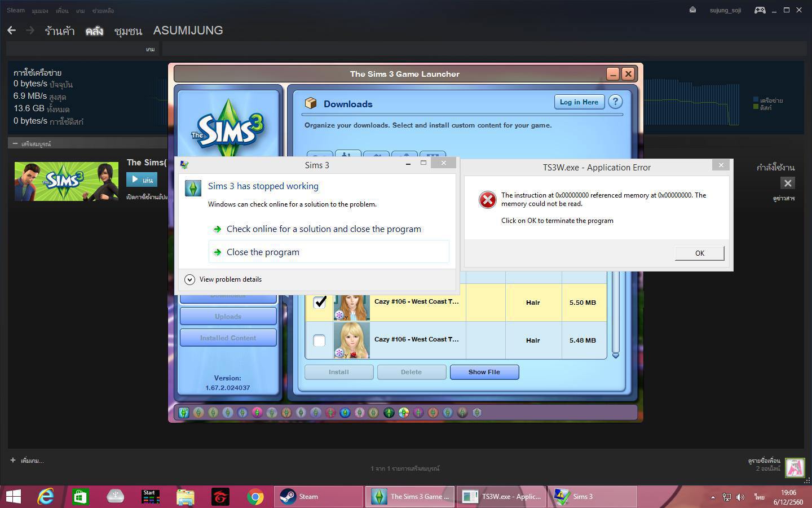The width and height of the screenshot is (812, 508).
Task: Click the blonde Cazy hair thumbnail
Action: tap(352, 340)
